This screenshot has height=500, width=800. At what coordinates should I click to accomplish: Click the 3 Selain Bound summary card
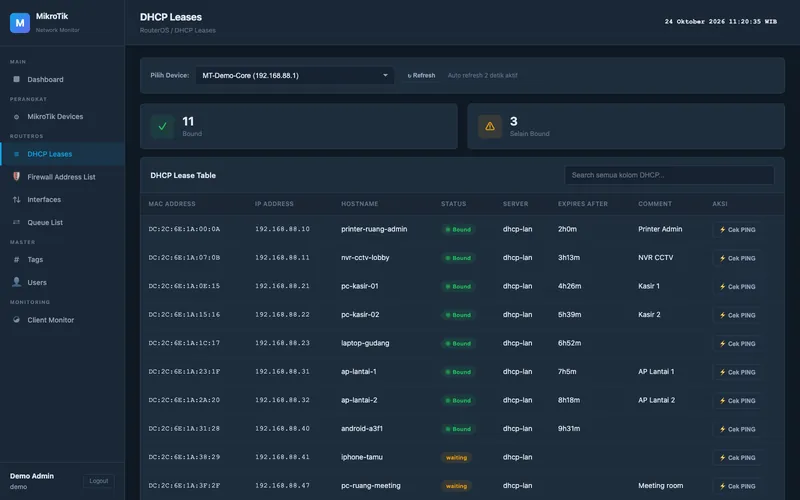point(626,126)
